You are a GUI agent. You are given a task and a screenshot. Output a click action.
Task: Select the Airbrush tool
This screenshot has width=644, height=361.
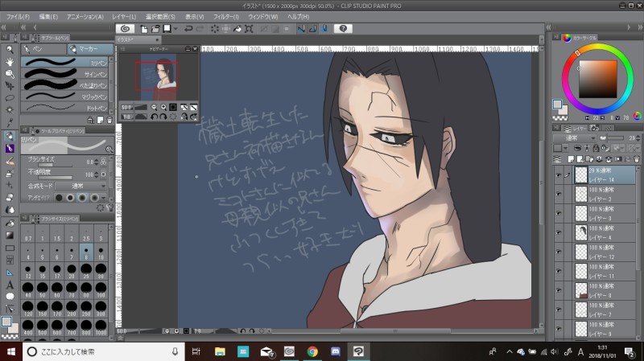point(10,173)
